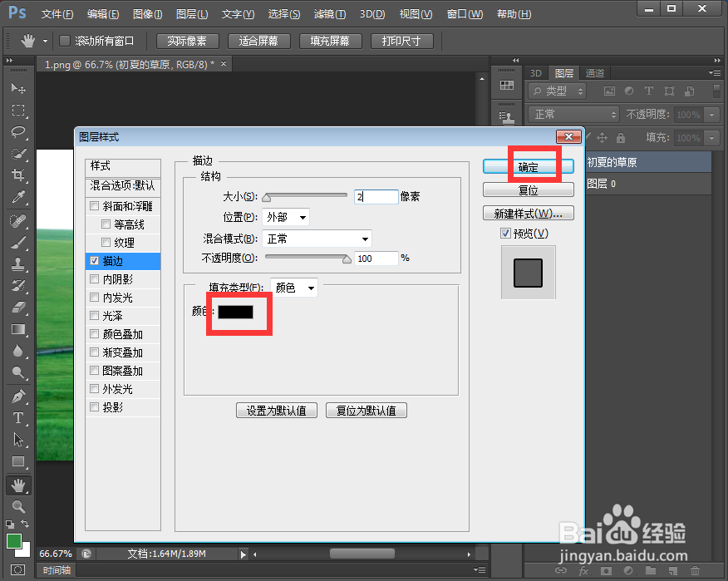The width and height of the screenshot is (728, 581).
Task: Open the 滤镜 (Filter) menu
Action: [328, 13]
